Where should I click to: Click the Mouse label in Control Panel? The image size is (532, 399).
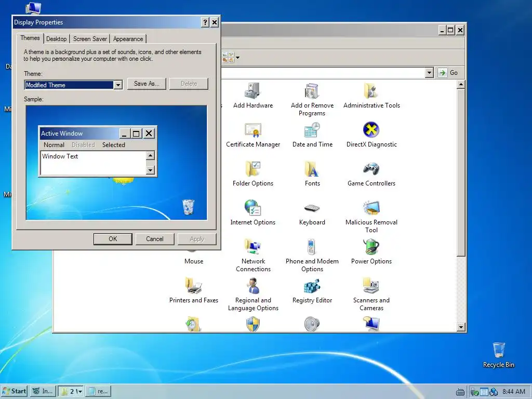click(194, 261)
